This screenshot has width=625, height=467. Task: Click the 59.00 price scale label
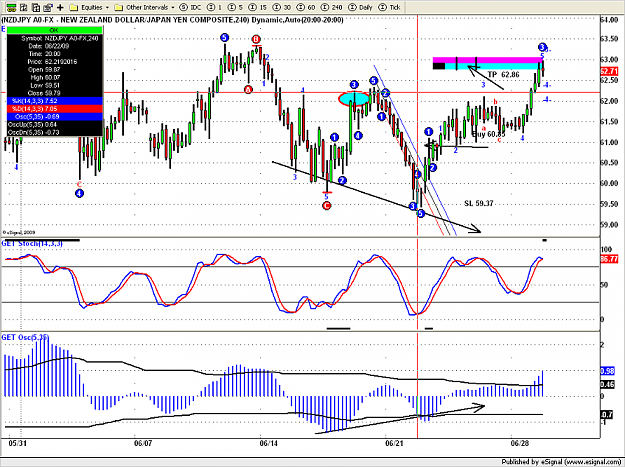(609, 224)
